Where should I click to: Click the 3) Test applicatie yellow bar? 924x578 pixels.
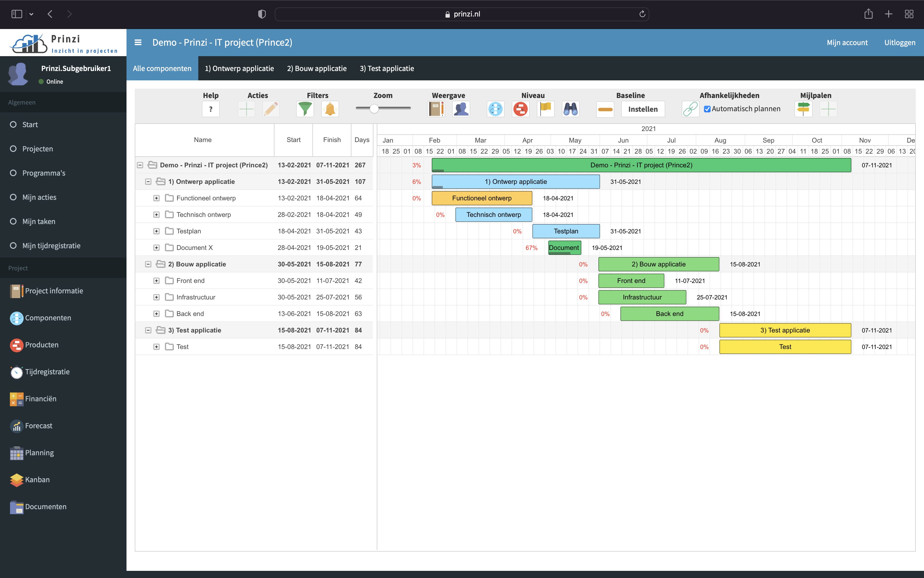[x=785, y=330]
